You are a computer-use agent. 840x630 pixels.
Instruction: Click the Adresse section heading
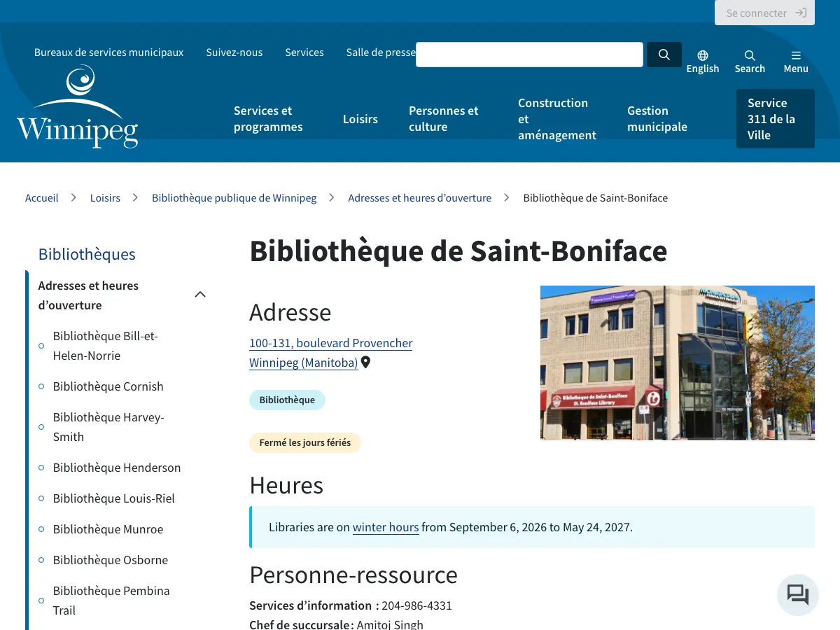point(290,312)
